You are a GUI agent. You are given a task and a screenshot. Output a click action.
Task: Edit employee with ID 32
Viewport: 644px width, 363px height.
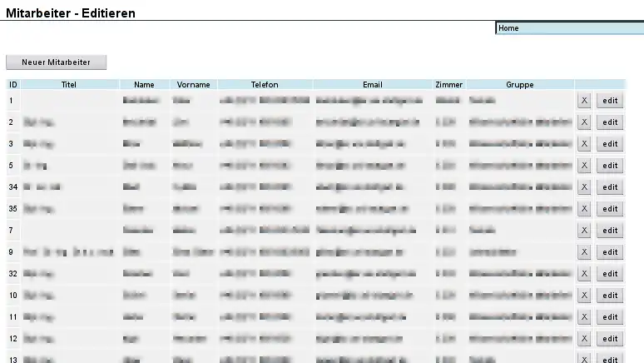tap(610, 274)
